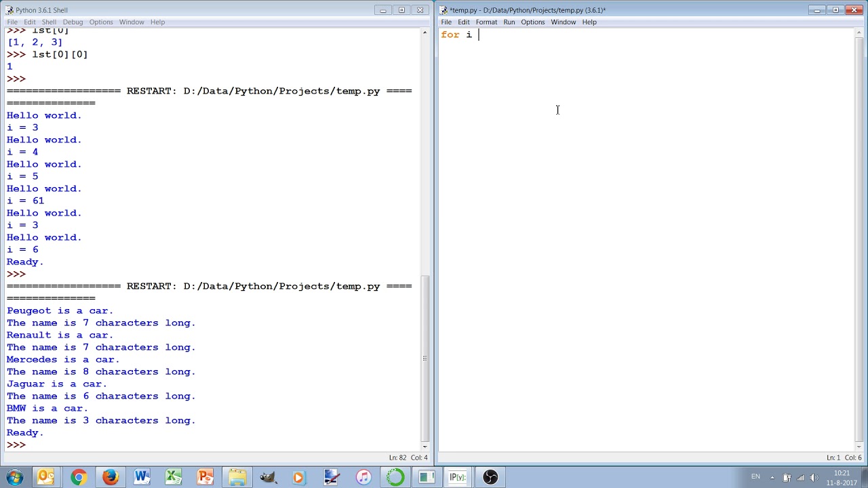Screen dimensions: 868x488
Task: Click the green circular app icon in the taskbar
Action: tap(395, 477)
